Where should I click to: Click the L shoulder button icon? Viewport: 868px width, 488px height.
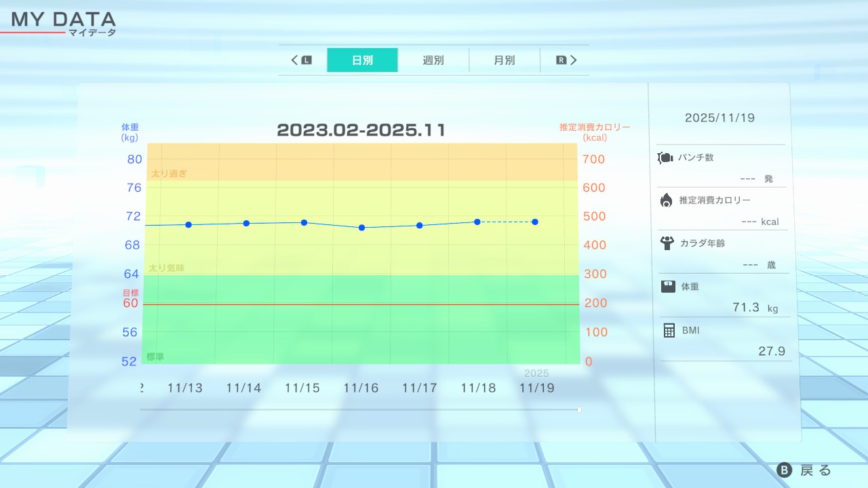click(307, 60)
